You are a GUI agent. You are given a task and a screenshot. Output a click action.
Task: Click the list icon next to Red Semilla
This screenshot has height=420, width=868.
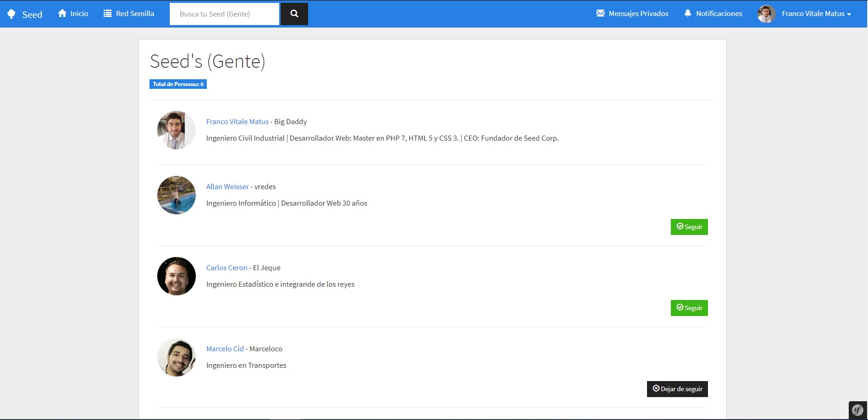click(107, 13)
